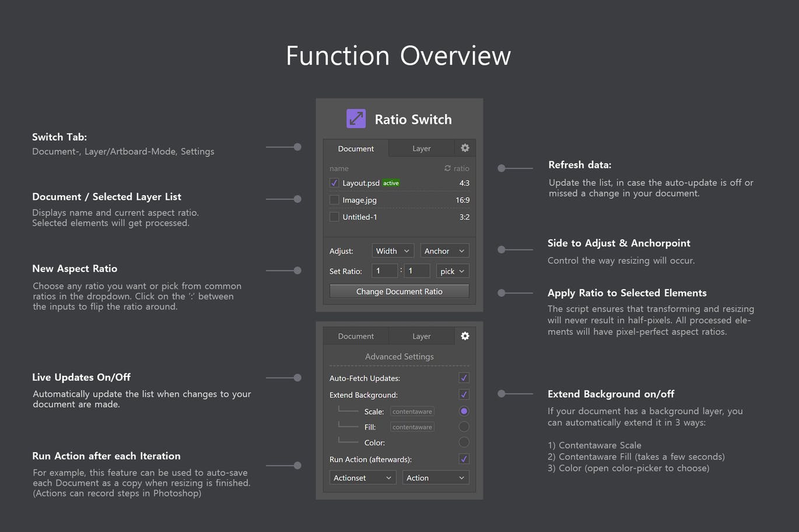Image resolution: width=799 pixels, height=532 pixels.
Task: Open the Width dropdown next to Adjust
Action: point(393,250)
